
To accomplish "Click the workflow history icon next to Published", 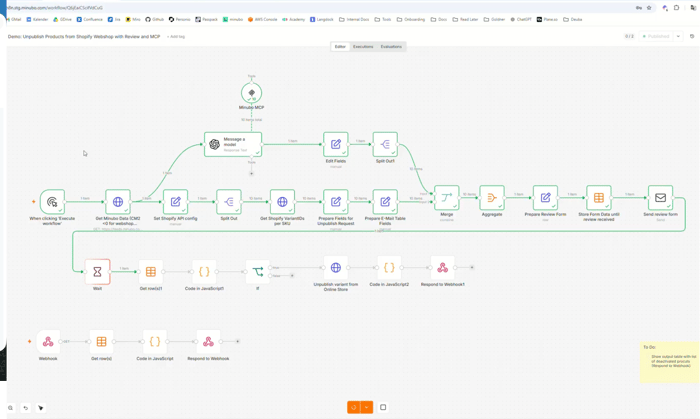I will (x=692, y=36).
